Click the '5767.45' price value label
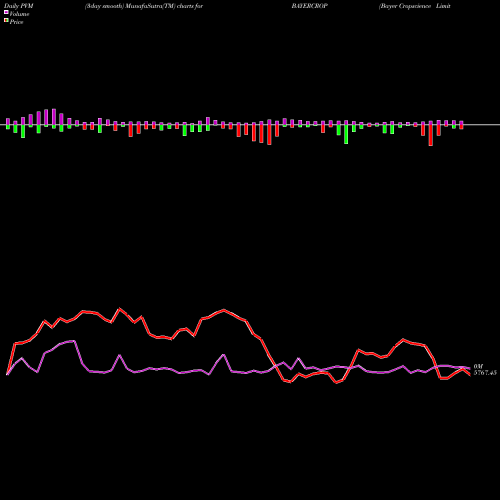This screenshot has height=500, width=500. [x=485, y=373]
